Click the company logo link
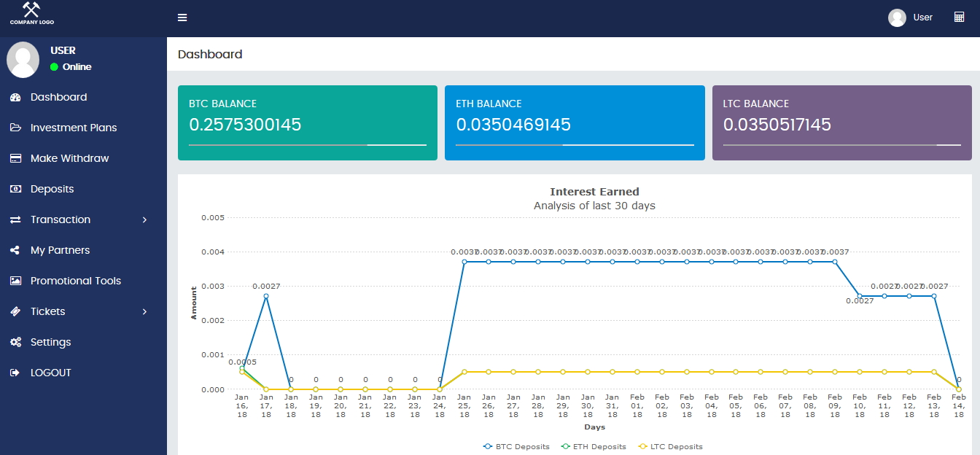 [31, 15]
